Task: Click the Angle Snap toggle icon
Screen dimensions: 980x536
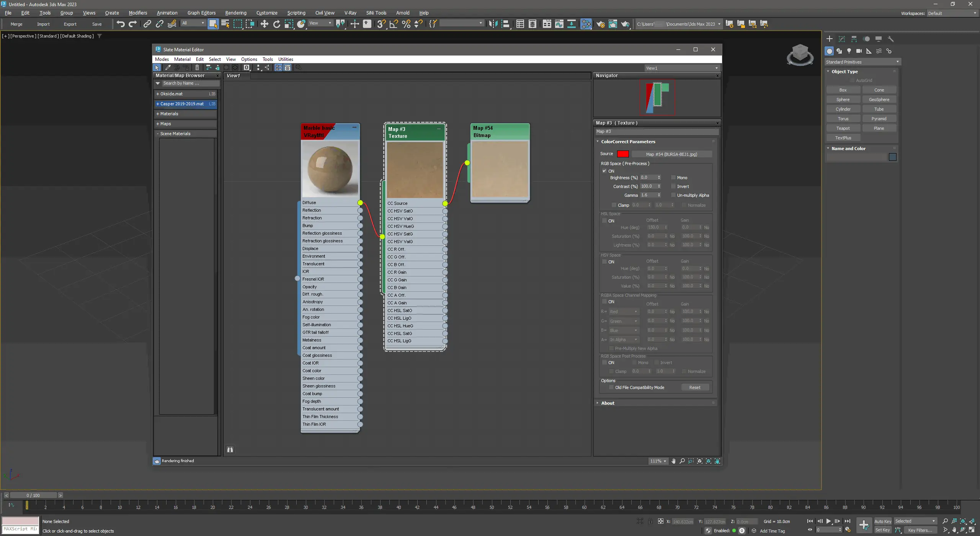Action: click(x=394, y=24)
